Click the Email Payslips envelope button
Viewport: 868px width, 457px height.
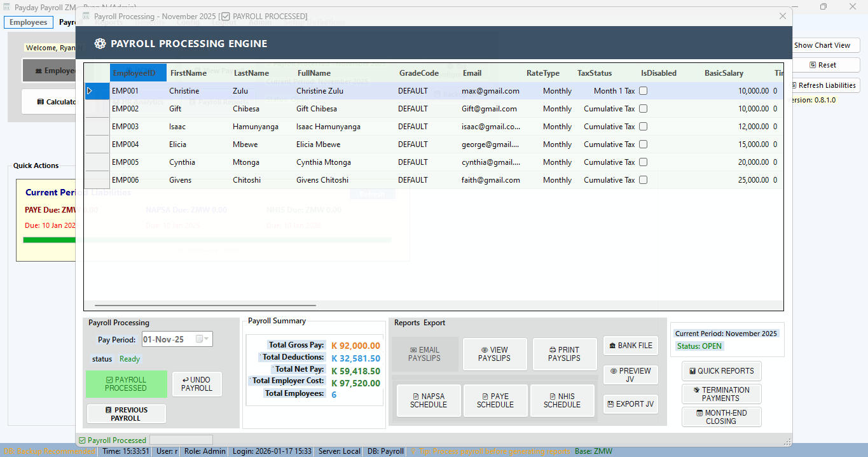tap(425, 354)
